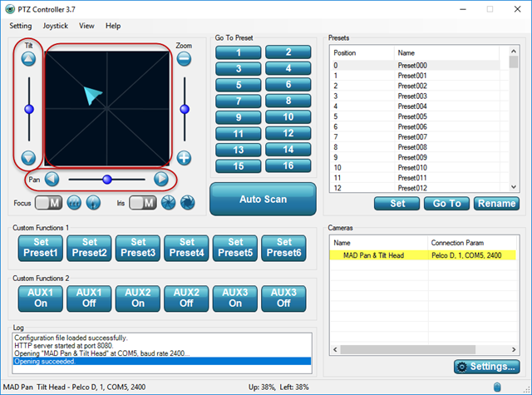Click the Zoom in plus button
Image resolution: width=532 pixels, height=395 pixels.
coord(185,158)
